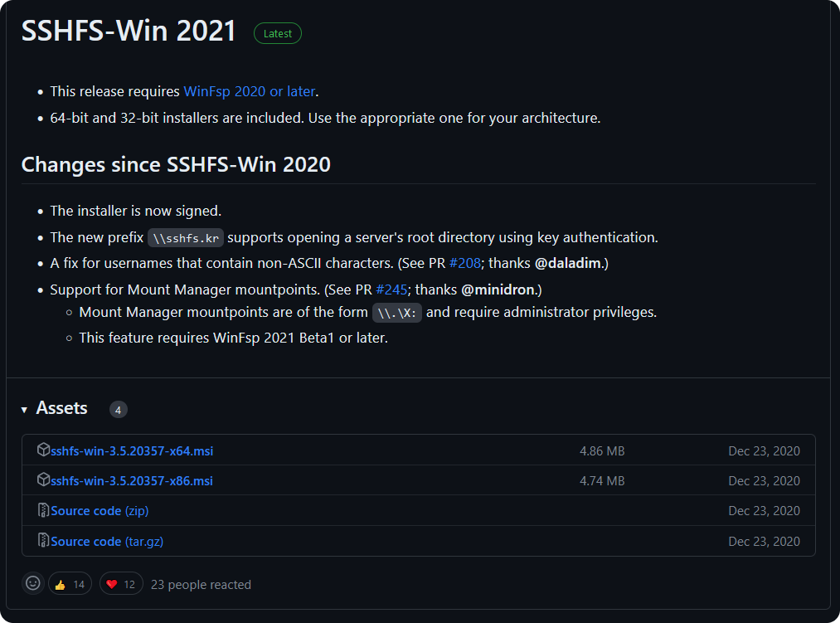Collapse the Assets section triangle

[x=25, y=409]
